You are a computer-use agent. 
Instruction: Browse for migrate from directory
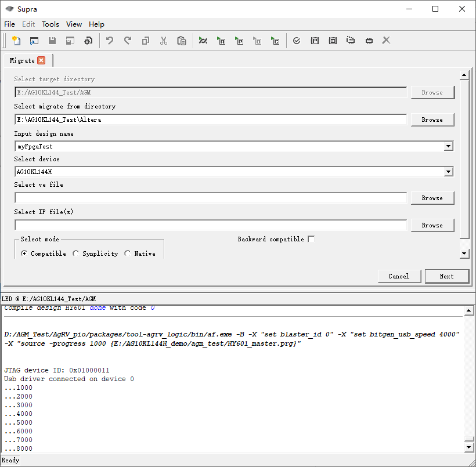432,120
